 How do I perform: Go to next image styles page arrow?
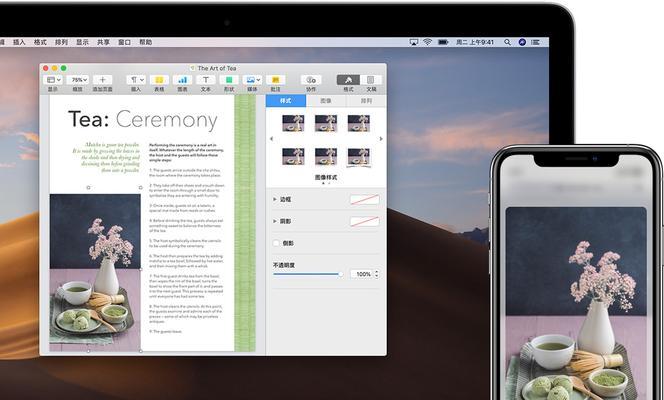[381, 139]
